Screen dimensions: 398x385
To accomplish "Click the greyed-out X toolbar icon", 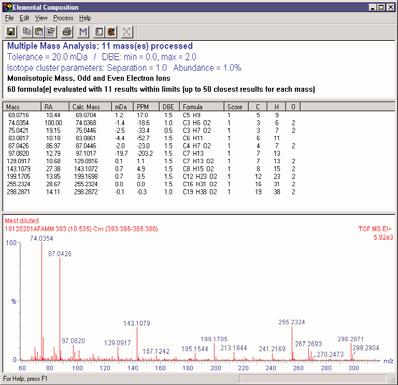I will pos(127,32).
